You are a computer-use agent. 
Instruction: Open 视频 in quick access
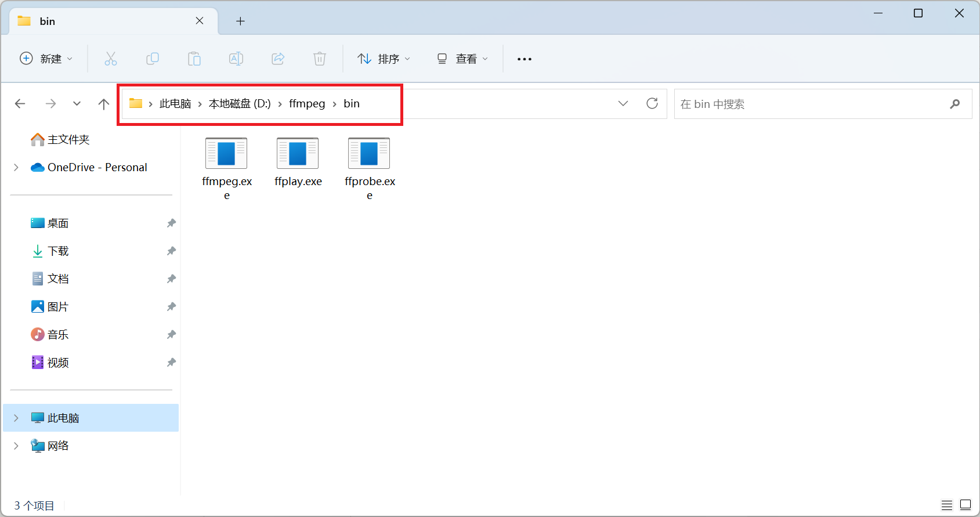coord(50,362)
